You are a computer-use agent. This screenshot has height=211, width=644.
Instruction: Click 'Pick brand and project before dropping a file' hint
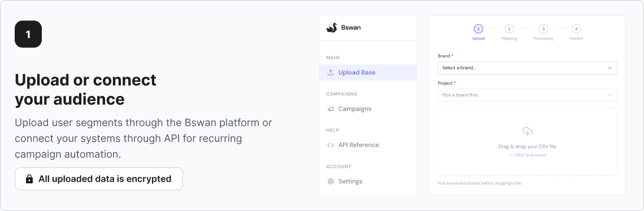(x=480, y=183)
